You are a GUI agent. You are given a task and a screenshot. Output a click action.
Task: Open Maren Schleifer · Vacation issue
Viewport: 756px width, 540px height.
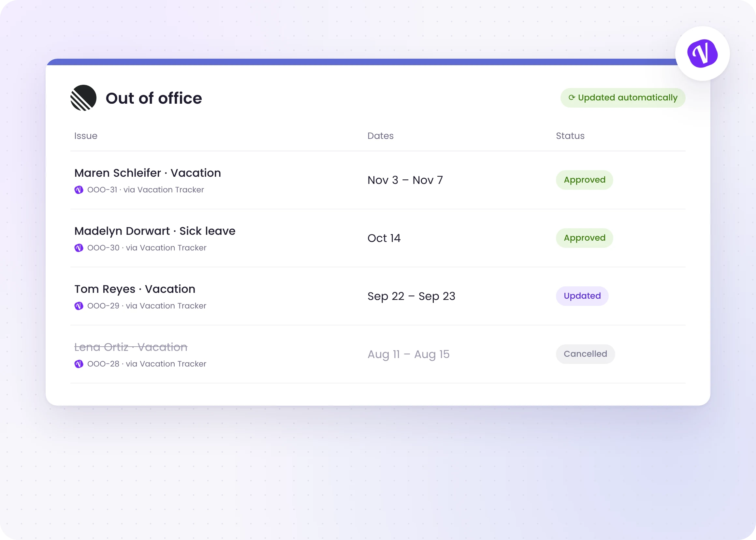[x=148, y=173]
